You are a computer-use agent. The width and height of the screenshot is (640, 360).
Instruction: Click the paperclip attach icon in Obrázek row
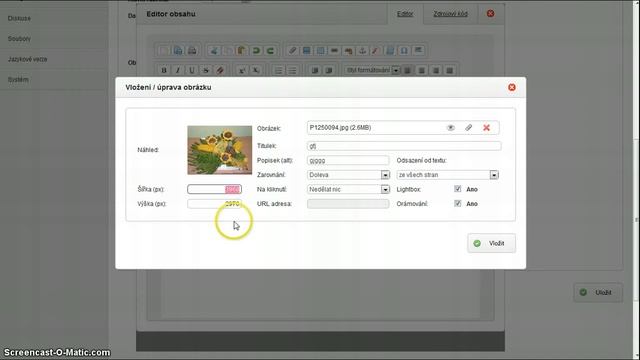pyautogui.click(x=469, y=128)
